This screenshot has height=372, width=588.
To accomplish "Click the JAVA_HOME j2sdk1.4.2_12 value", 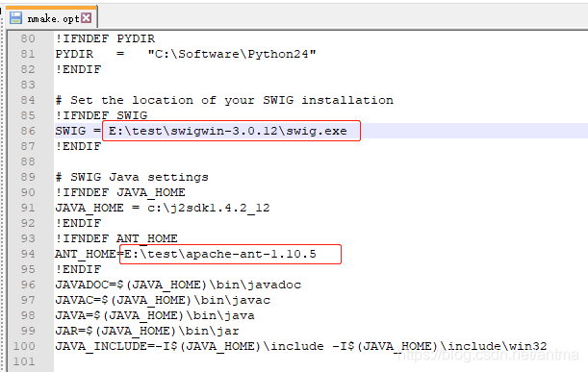I will [209, 208].
